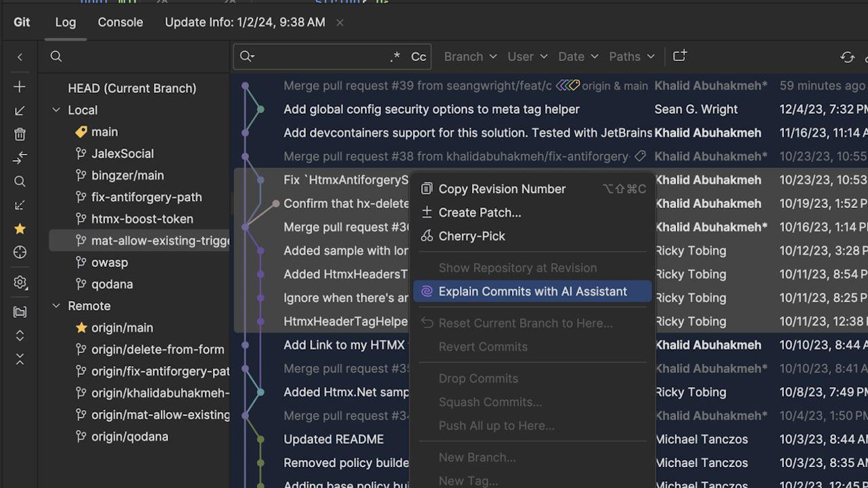Click the plus icon in the left sidebar

click(19, 87)
